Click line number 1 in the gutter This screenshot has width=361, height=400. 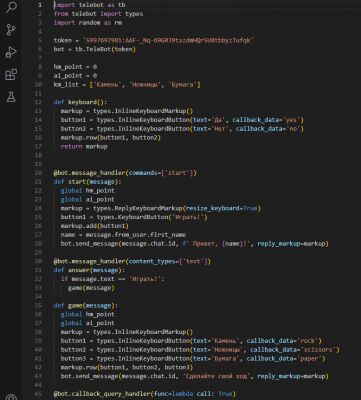tap(40, 5)
